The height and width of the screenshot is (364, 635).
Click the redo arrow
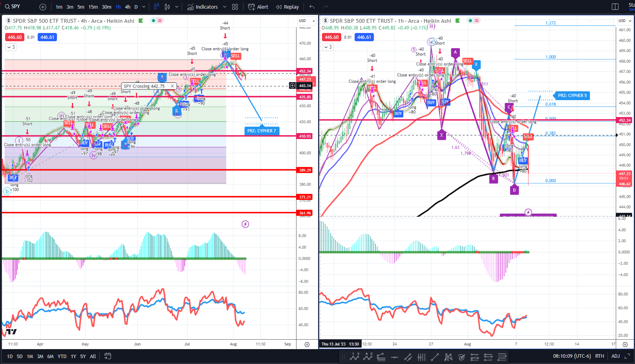325,7
